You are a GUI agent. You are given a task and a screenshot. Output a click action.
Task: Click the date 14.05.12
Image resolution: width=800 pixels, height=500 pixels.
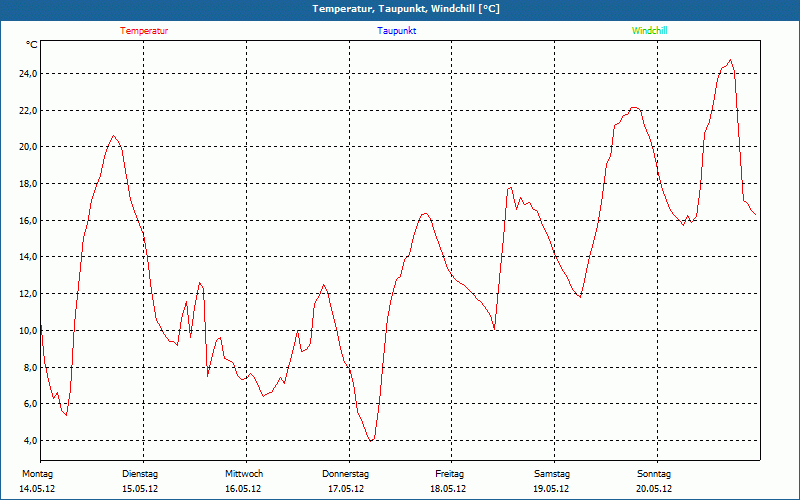pos(37,489)
